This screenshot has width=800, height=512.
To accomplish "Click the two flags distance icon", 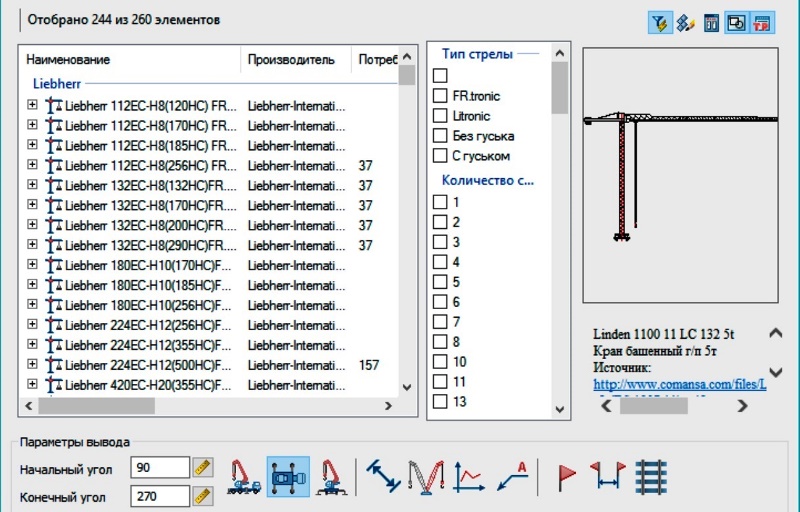I will coord(608,477).
